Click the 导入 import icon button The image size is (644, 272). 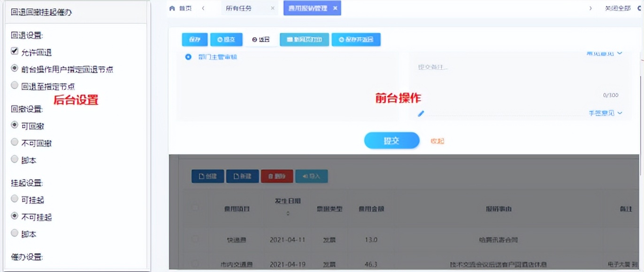(311, 177)
